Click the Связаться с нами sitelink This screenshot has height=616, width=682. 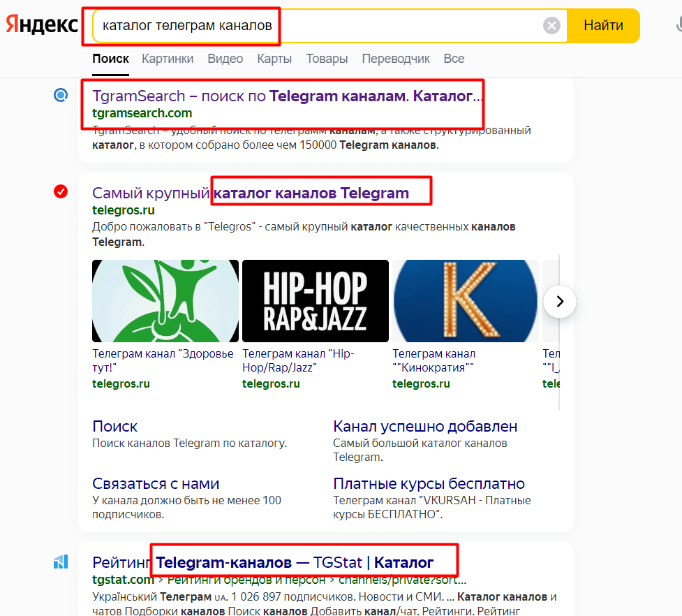156,483
